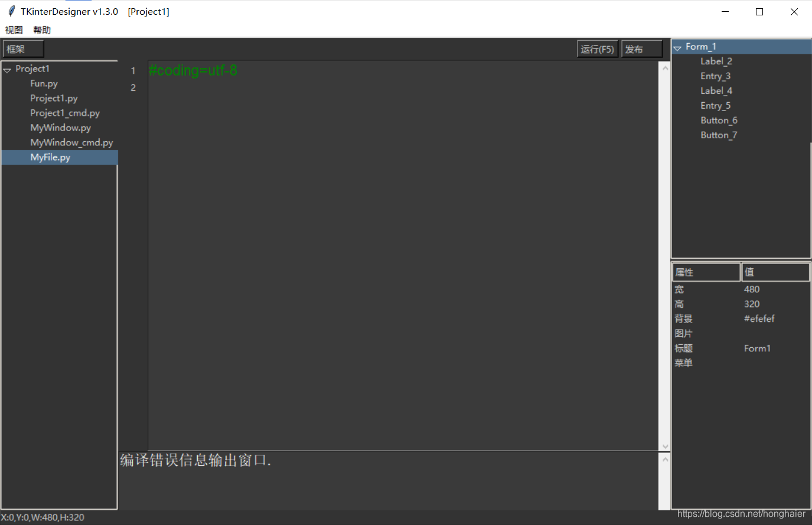Maximize the TKinterDesigner window
This screenshot has height=525, width=812.
coord(759,12)
